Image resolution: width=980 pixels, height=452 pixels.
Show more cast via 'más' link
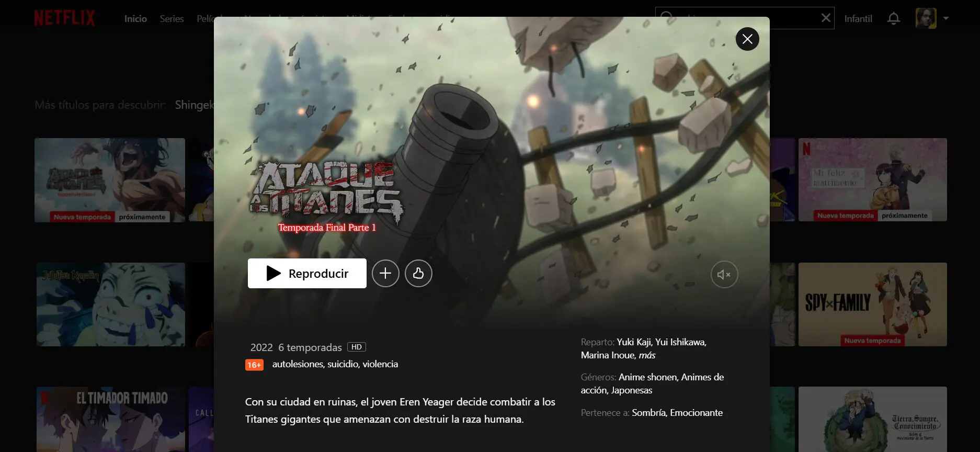click(x=647, y=355)
